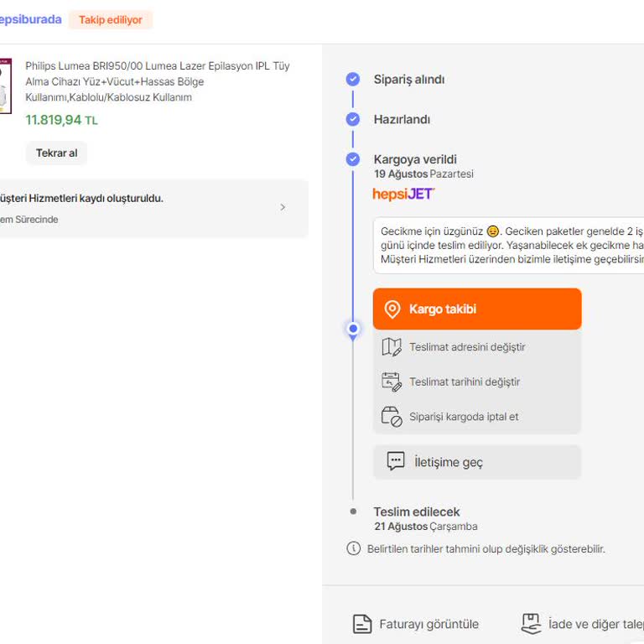Click the map icon for changing delivery address
Image resolution: width=644 pixels, height=644 pixels.
[392, 347]
